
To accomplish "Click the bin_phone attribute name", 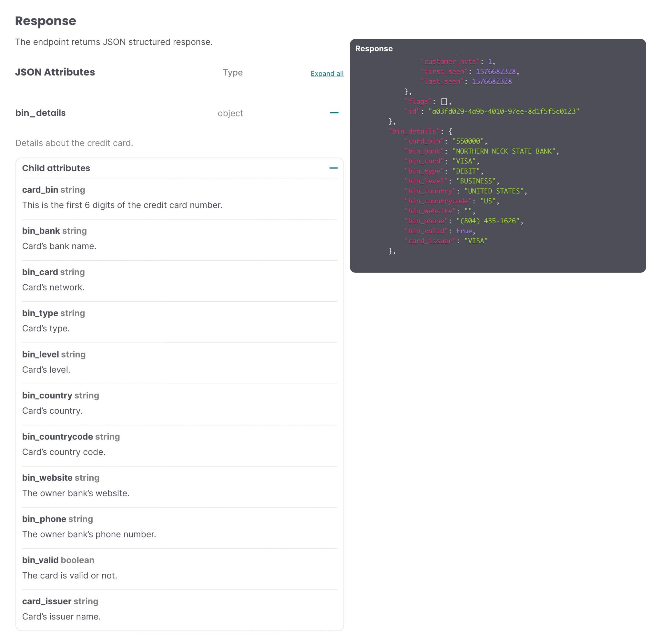I will [x=44, y=519].
